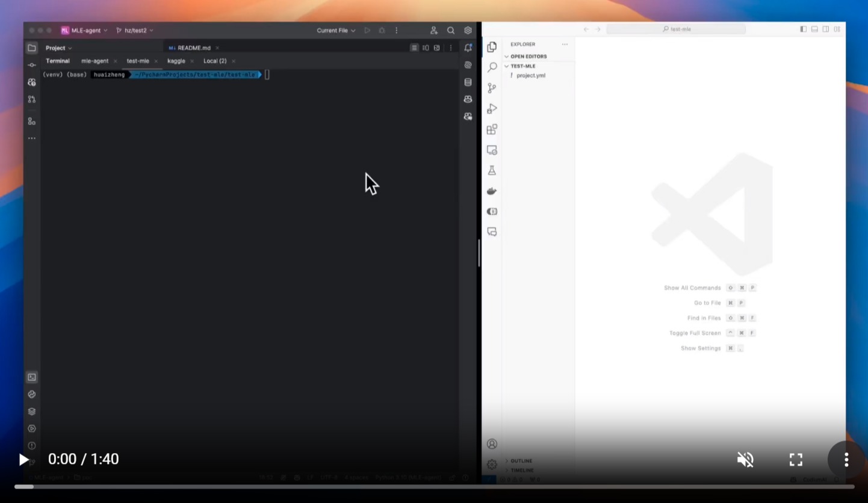
Task: Open Python Packages layers icon
Action: pyautogui.click(x=32, y=412)
